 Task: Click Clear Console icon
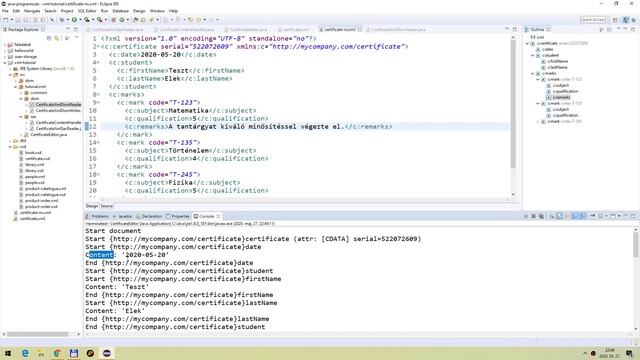click(551, 216)
